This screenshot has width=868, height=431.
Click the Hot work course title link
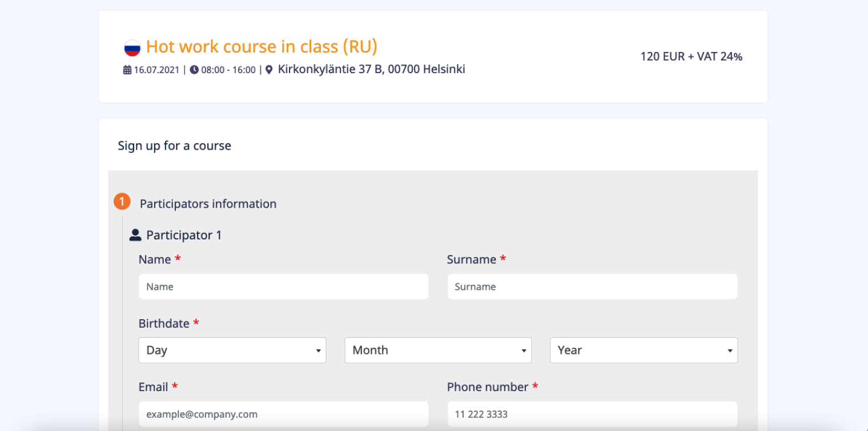(262, 47)
